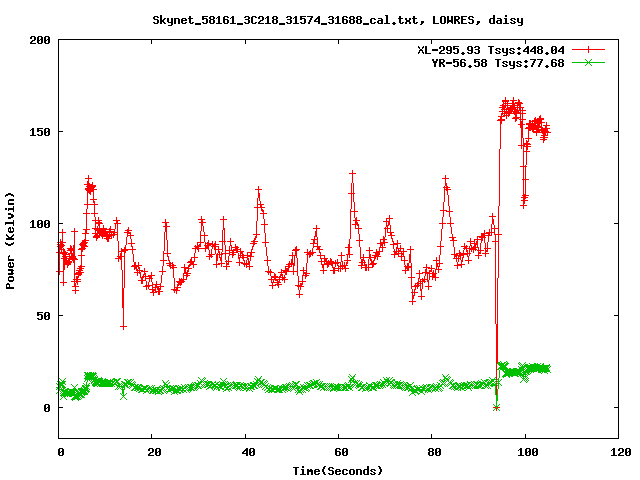The width and height of the screenshot is (640, 480).
Task: Click the lowest red dip marker near 14 seconds
Action: point(123,327)
